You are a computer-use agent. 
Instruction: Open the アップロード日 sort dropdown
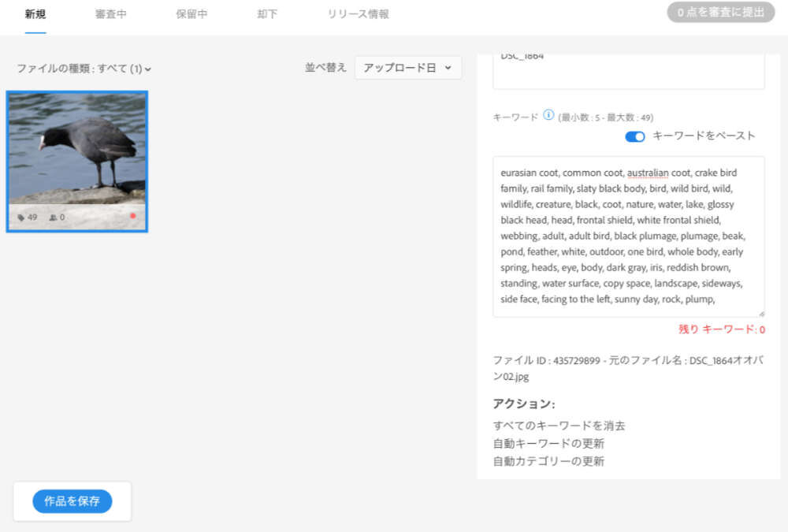[x=407, y=67]
